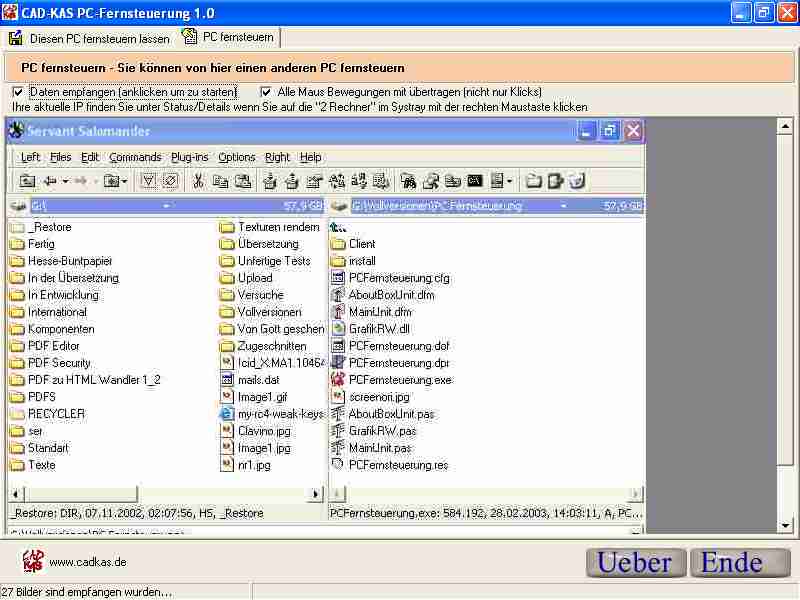The height and width of the screenshot is (600, 800).
Task: Click the binoculars Find Files icon
Action: (408, 181)
